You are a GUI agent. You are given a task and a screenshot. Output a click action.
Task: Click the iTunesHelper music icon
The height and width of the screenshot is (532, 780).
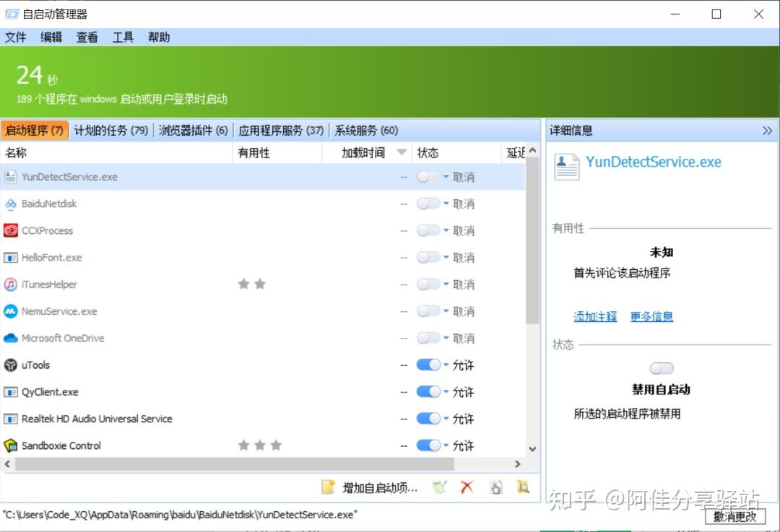click(x=10, y=284)
